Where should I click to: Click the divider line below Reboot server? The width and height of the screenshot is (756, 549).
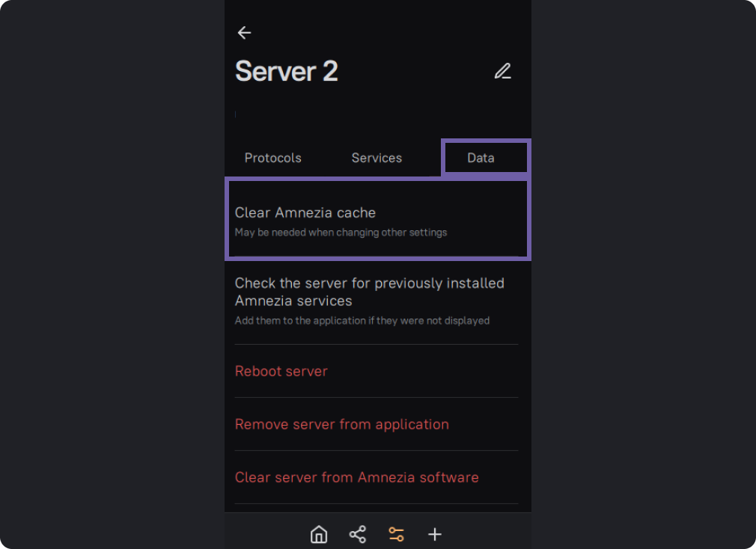tap(377, 397)
